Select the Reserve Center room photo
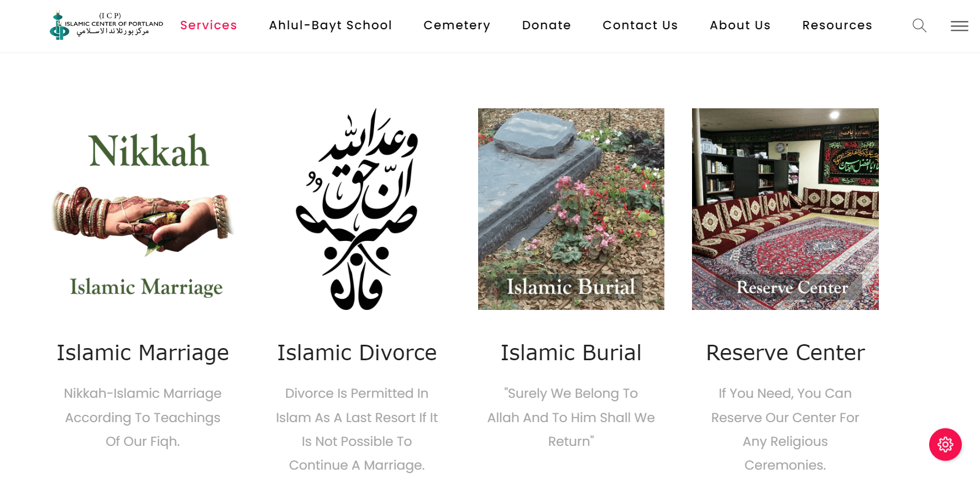980x479 pixels. point(785,209)
